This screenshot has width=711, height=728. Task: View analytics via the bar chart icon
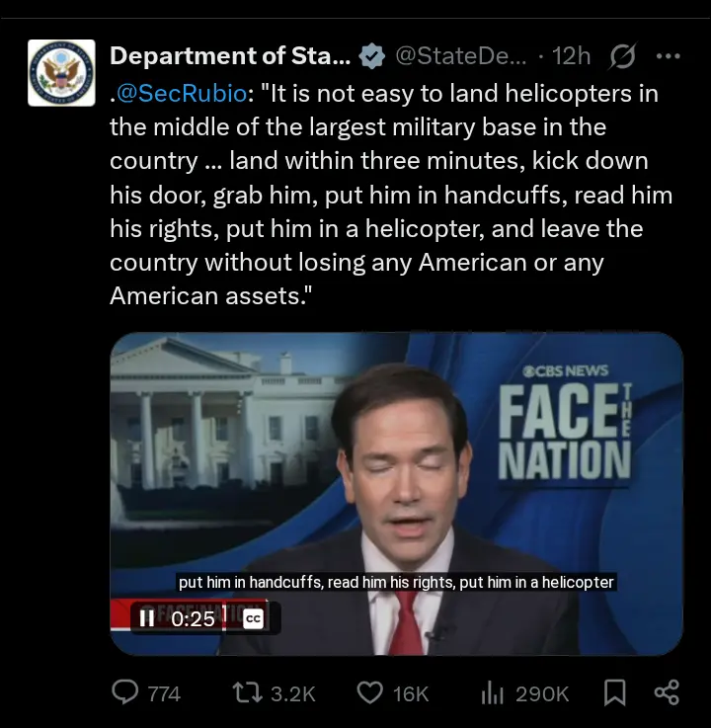(493, 693)
